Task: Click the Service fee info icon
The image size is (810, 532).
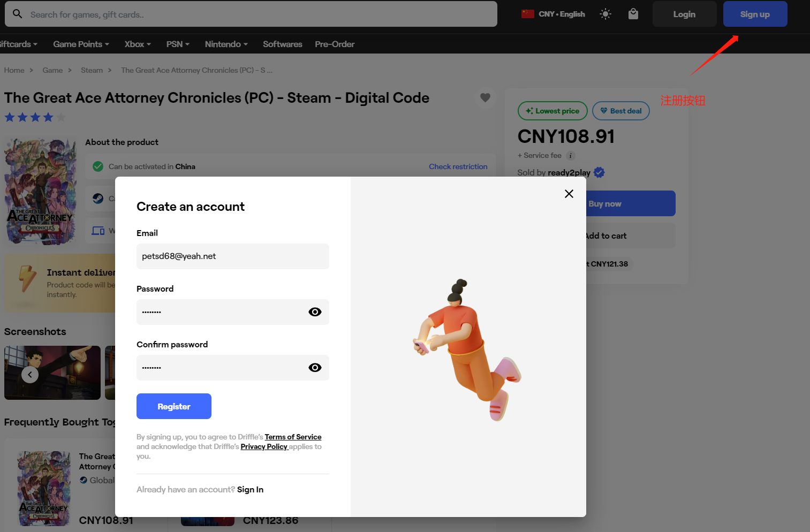Action: pyautogui.click(x=571, y=156)
